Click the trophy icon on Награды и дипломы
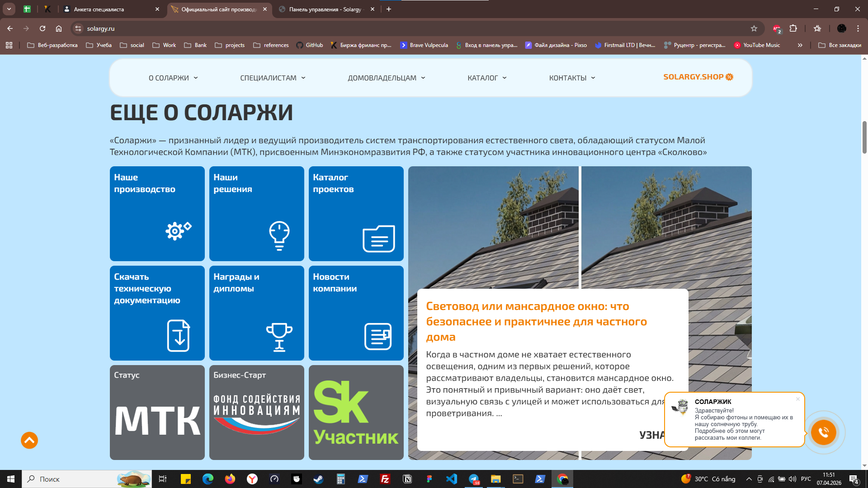Viewport: 868px width, 488px height. 279,337
